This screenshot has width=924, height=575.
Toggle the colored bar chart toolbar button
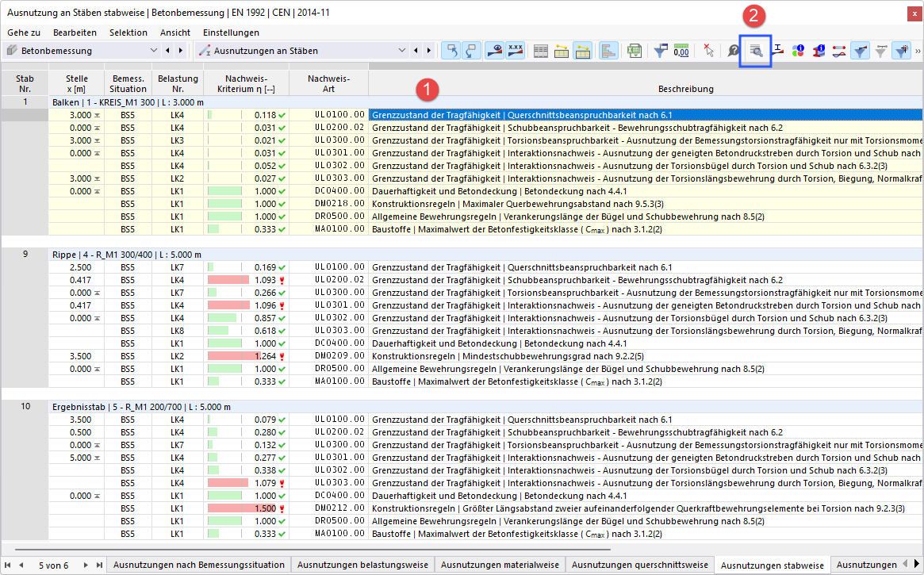coord(608,51)
